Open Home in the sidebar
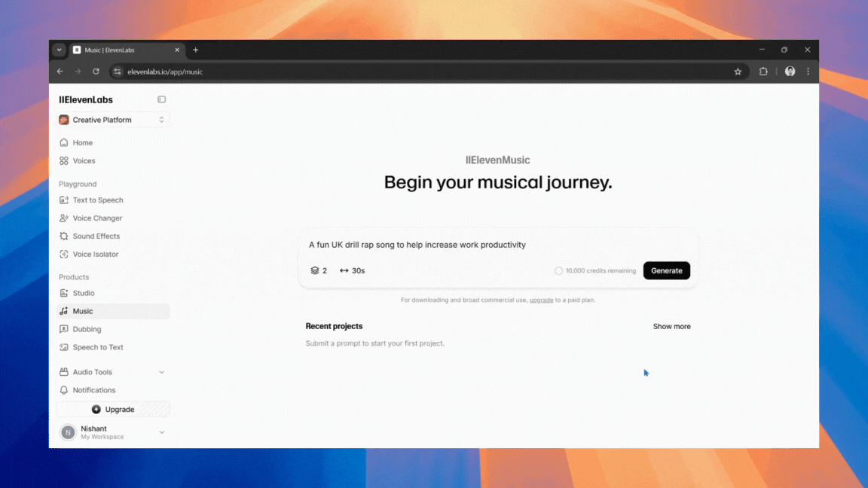Screen dimensions: 868x488 (82, 143)
